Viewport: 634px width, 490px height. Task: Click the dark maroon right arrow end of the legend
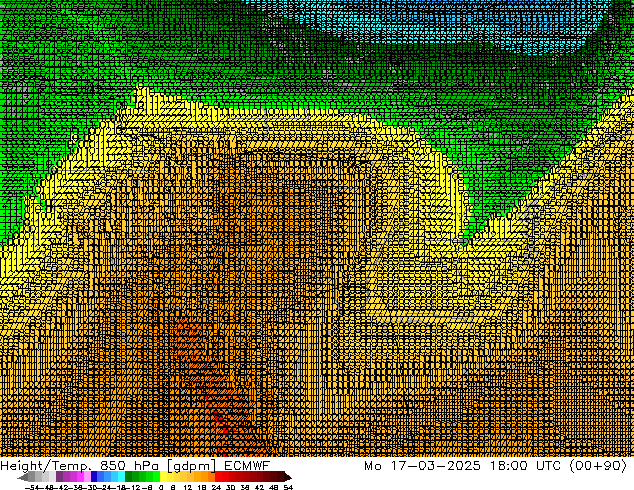287,477
